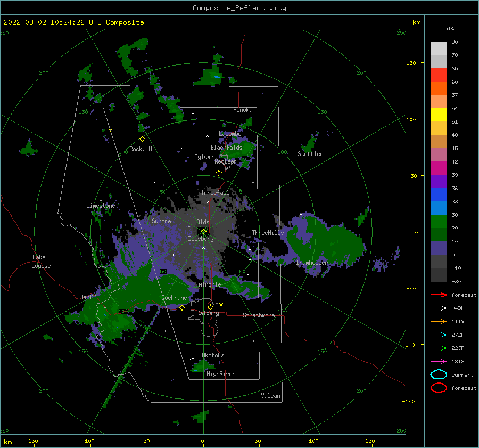Pick the blue 36–33 dBZ swatch
The image size is (479, 448).
[439, 194]
